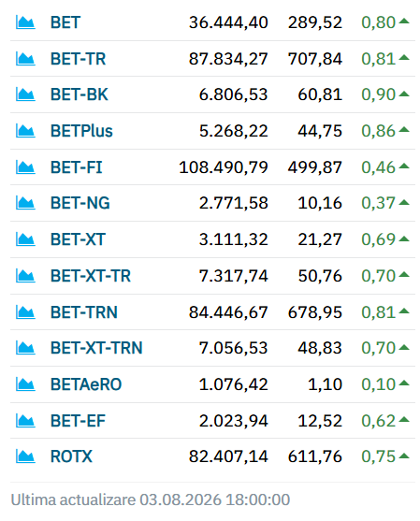420x521 pixels.
Task: Open the chart icon for BETAeRO
Action: pyautogui.click(x=25, y=384)
